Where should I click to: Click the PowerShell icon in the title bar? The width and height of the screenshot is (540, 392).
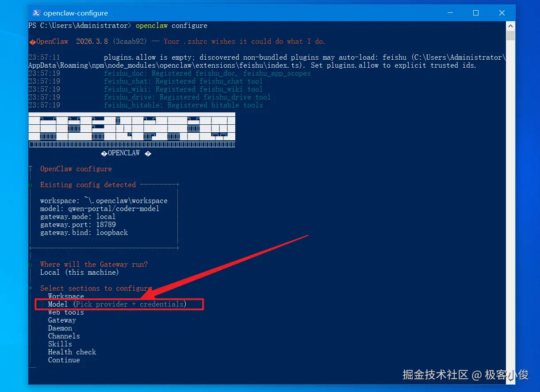pyautogui.click(x=37, y=13)
